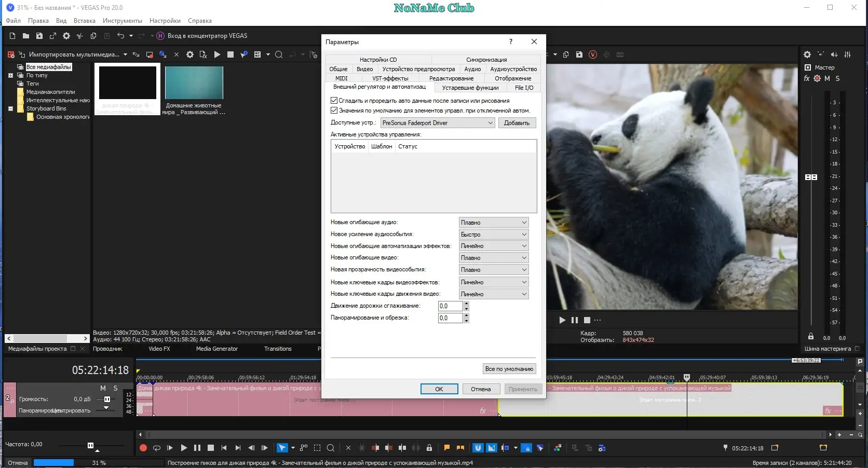Click the Record button in the transport bar

click(x=143, y=448)
